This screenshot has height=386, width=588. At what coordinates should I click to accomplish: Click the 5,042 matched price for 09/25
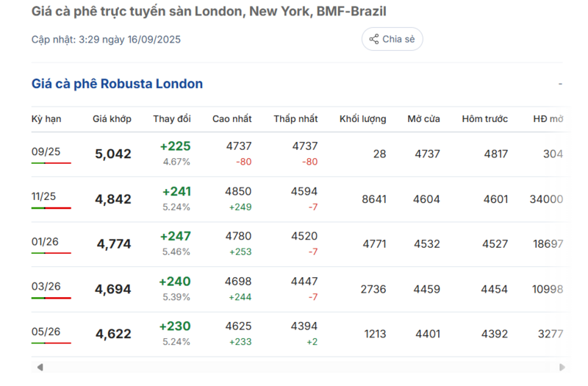[x=113, y=154]
